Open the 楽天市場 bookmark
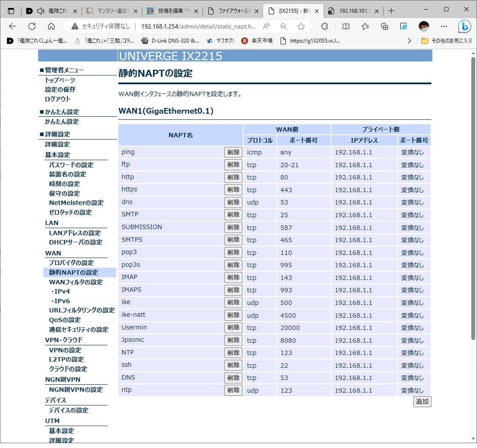Screen dimensions: 477x448 tap(257, 41)
